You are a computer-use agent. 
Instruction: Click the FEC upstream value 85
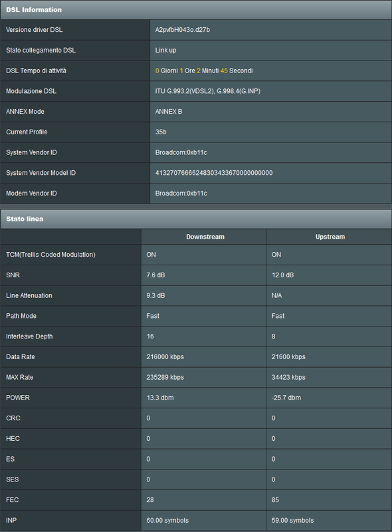coord(275,500)
